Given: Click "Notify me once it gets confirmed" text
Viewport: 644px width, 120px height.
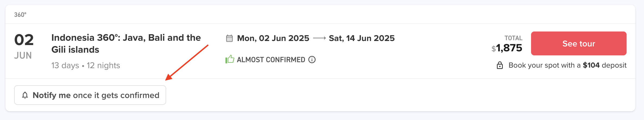Looking at the screenshot, I should [96, 95].
